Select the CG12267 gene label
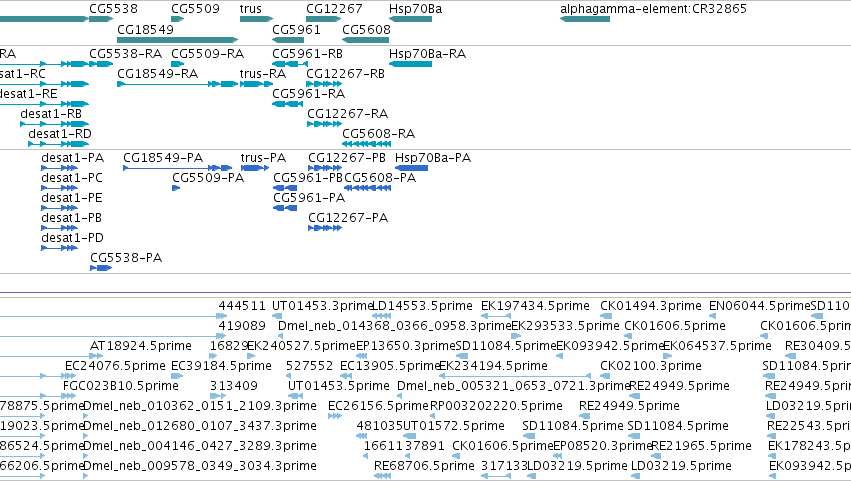Screen dimensions: 851x481 334,9
